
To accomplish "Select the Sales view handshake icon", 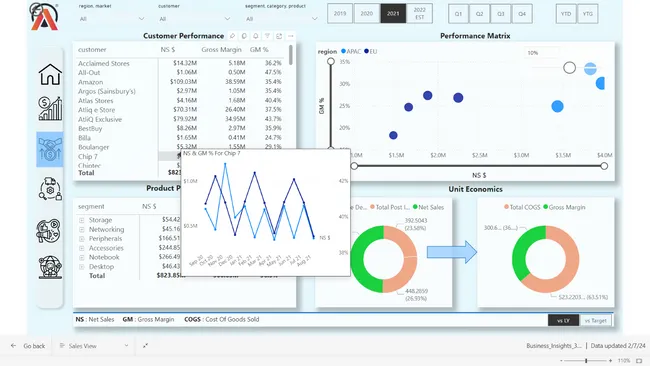I will (x=50, y=149).
